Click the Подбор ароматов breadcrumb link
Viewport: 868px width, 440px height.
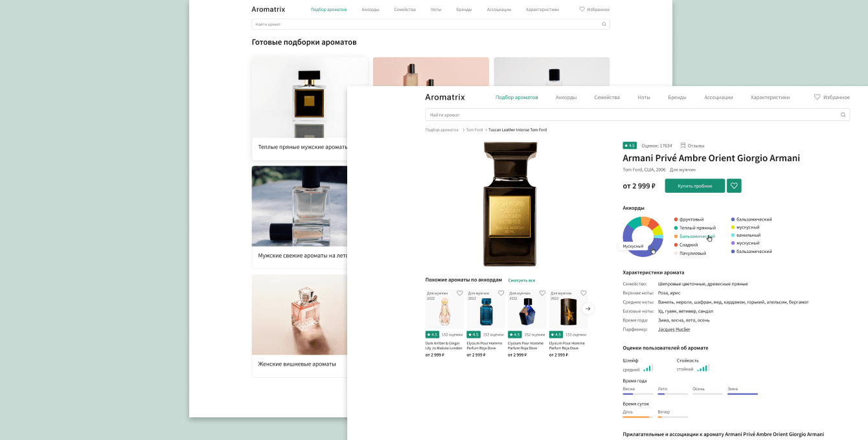(x=442, y=130)
